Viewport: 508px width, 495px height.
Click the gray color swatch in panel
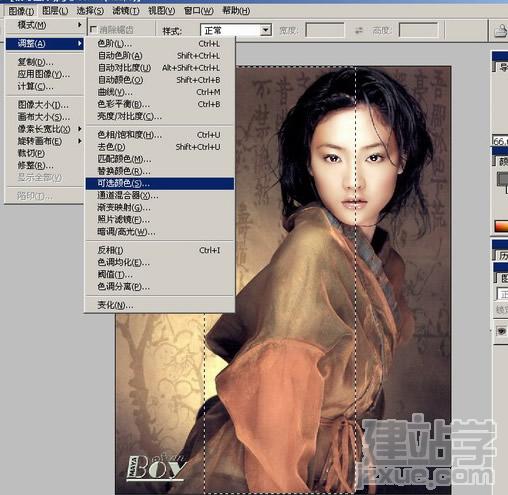[502, 179]
